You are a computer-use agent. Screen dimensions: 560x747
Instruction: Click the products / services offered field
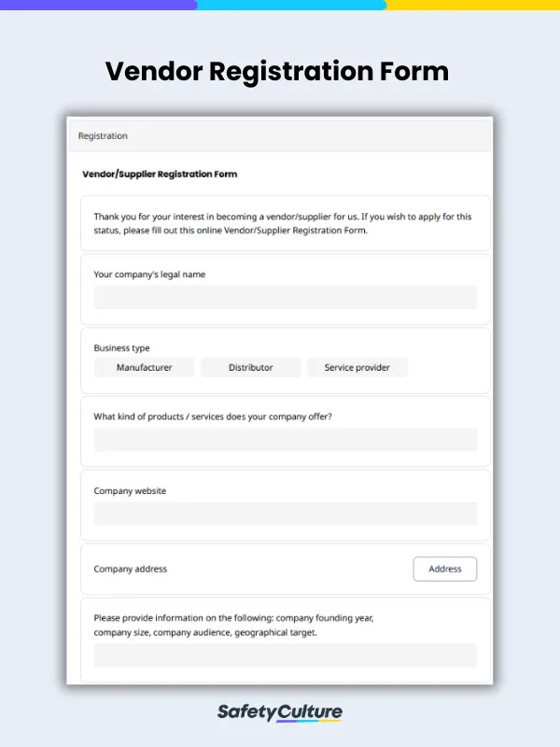[286, 440]
